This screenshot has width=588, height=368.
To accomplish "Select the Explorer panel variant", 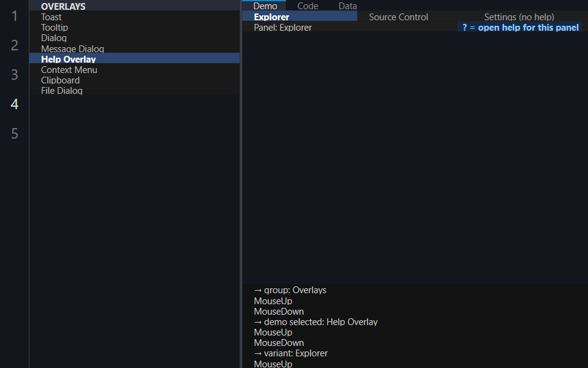I will click(x=300, y=17).
